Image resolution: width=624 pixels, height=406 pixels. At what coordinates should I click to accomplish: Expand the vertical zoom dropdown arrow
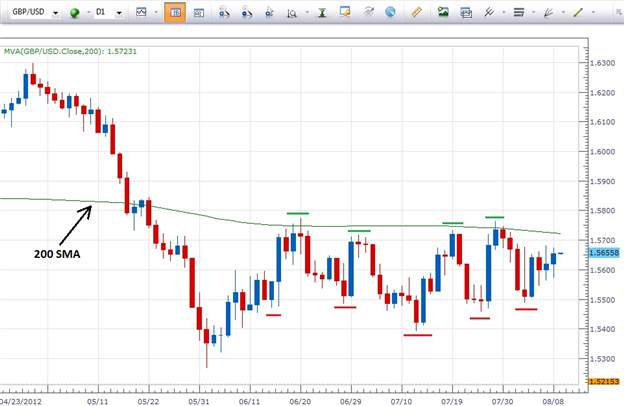coord(307,12)
